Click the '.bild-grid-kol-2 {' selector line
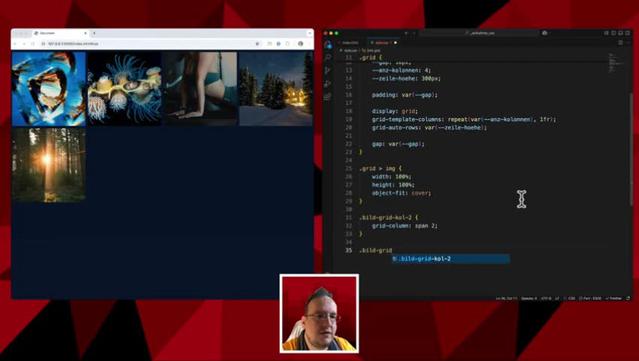This screenshot has width=639, height=361. (x=388, y=218)
